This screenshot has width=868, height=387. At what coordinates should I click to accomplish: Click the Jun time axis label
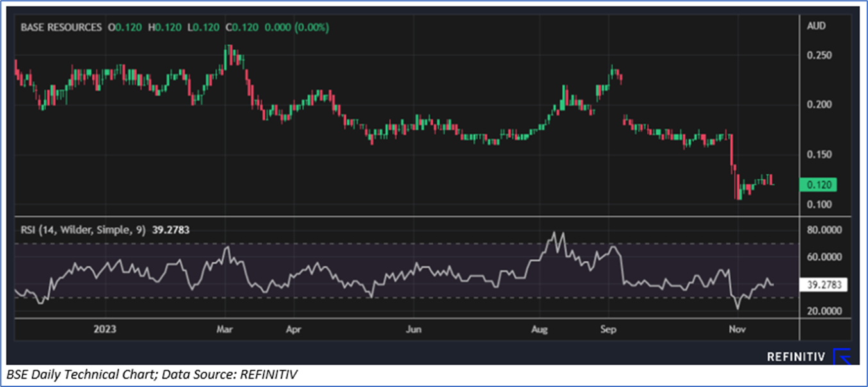tap(414, 329)
